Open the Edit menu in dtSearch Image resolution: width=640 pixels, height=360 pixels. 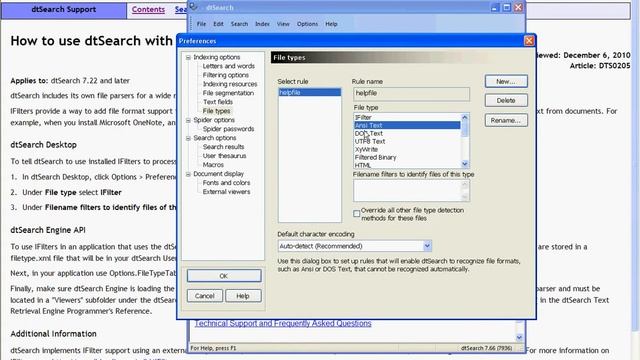[x=218, y=24]
